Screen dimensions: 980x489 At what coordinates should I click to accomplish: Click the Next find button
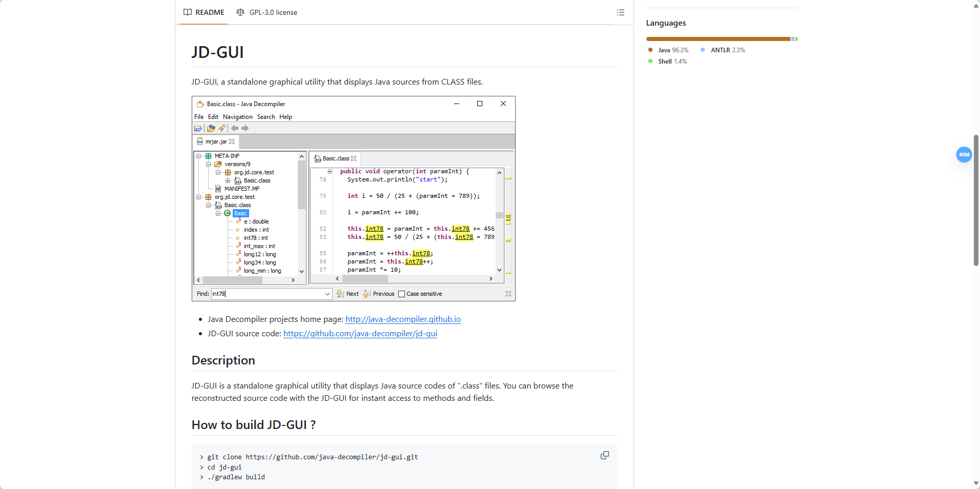347,294
